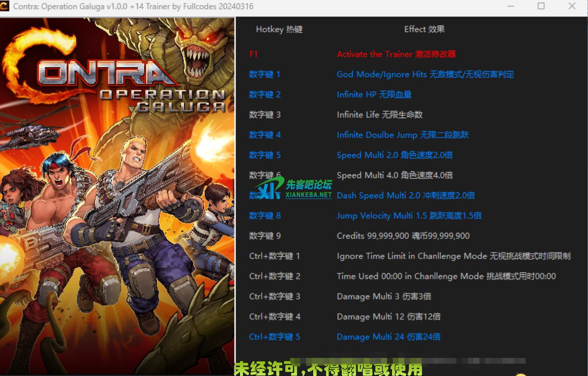This screenshot has width=588, height=376.
Task: Enable Damage Multi 3 cheat
Action: click(x=384, y=297)
